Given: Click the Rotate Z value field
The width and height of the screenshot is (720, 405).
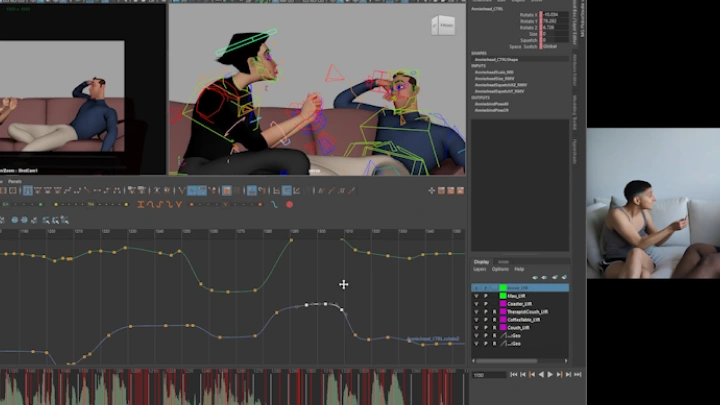Looking at the screenshot, I should click(x=555, y=28).
